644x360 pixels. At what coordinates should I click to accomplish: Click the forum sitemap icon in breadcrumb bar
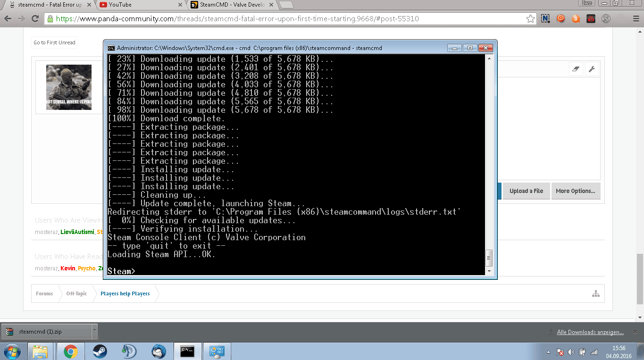(x=595, y=293)
